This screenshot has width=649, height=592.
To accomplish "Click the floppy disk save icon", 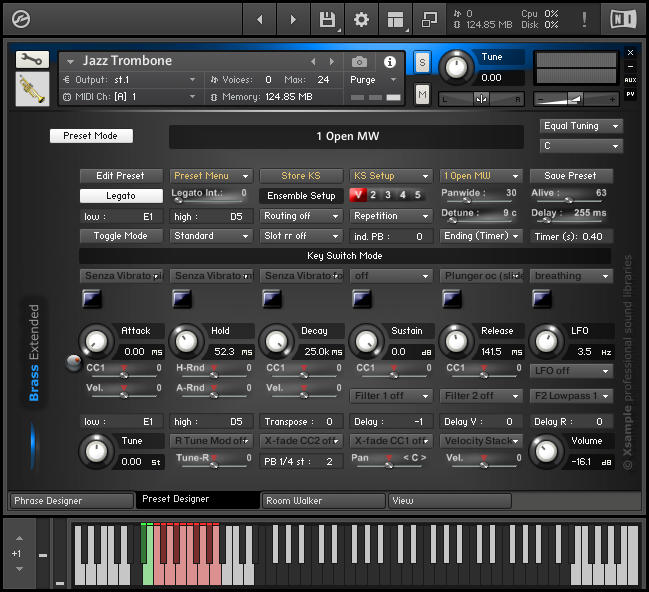I will coord(327,19).
